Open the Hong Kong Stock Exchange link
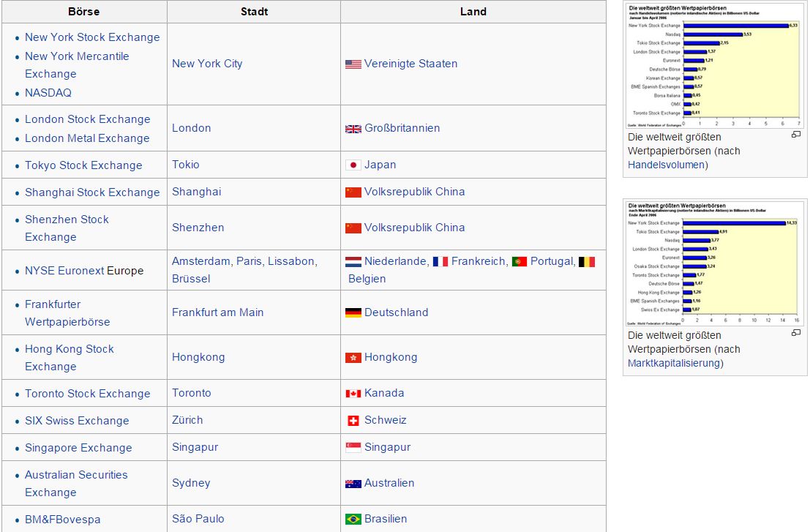The width and height of the screenshot is (810, 532). (x=70, y=358)
